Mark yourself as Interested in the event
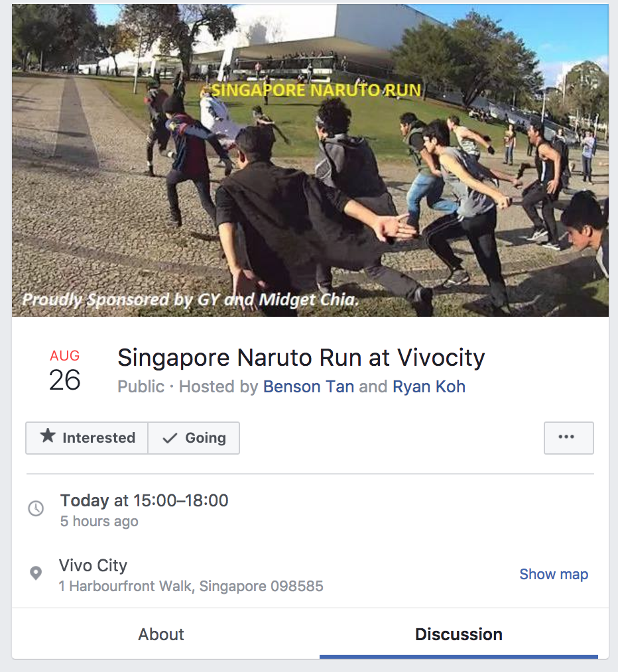 (x=87, y=437)
